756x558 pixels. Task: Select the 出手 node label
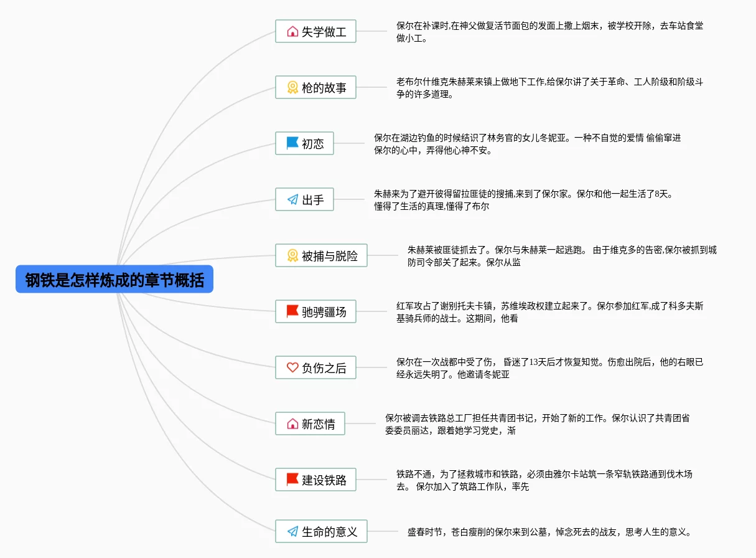click(x=313, y=200)
